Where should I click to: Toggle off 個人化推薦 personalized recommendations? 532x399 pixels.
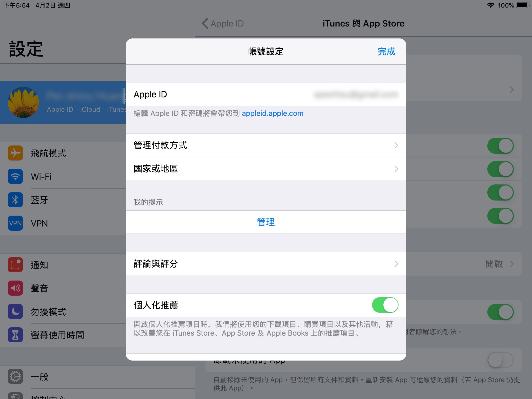pos(385,305)
